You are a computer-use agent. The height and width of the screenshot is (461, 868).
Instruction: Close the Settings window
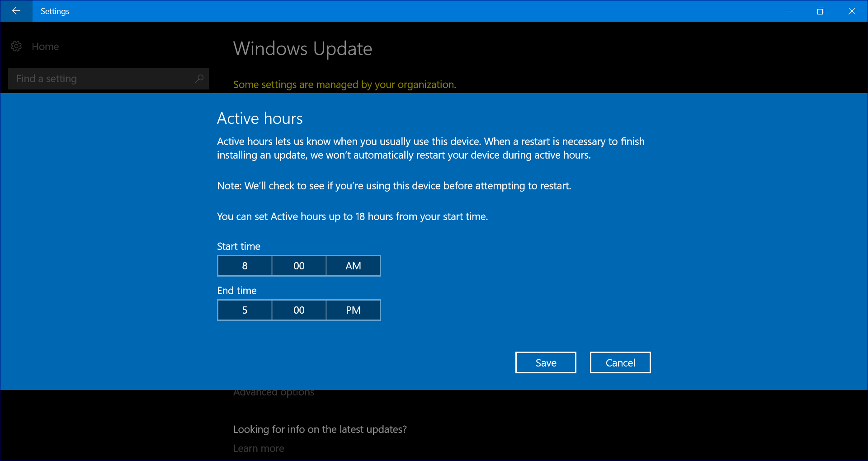pyautogui.click(x=852, y=11)
